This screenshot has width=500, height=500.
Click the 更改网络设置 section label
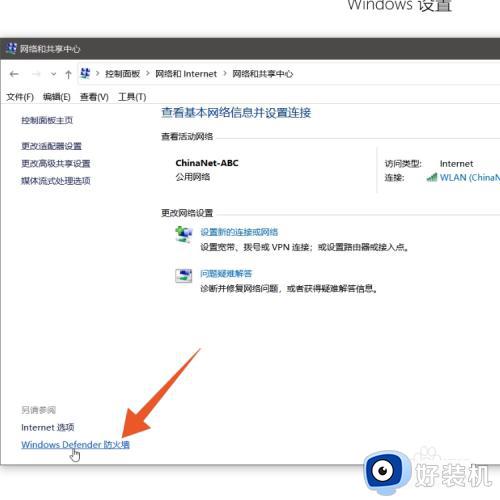pyautogui.click(x=187, y=213)
